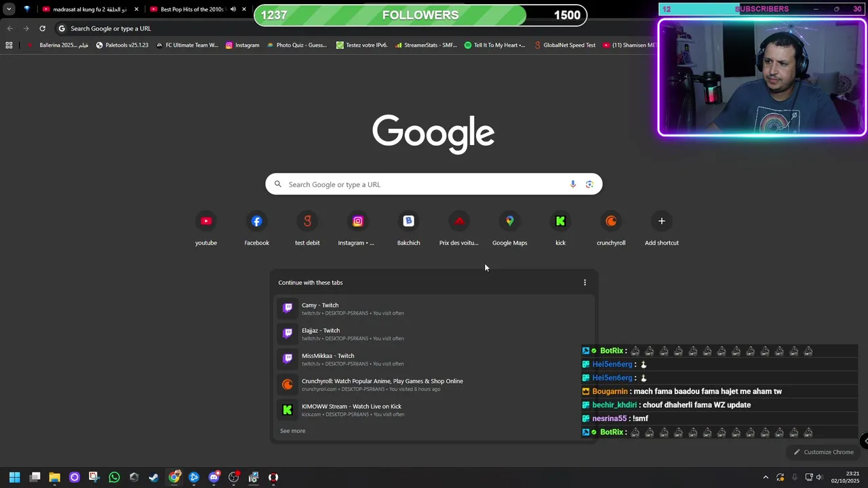Open the test debit shortcut
This screenshot has height=488, width=868.
point(307,229)
